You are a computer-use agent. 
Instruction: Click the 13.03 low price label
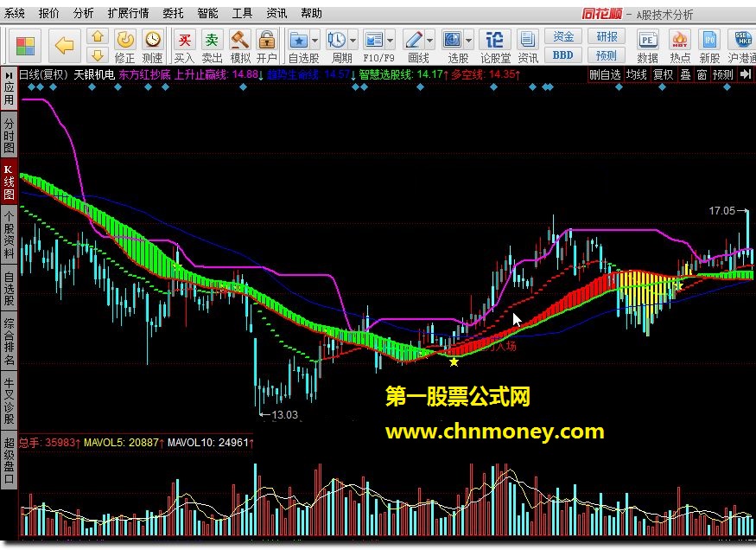point(284,415)
